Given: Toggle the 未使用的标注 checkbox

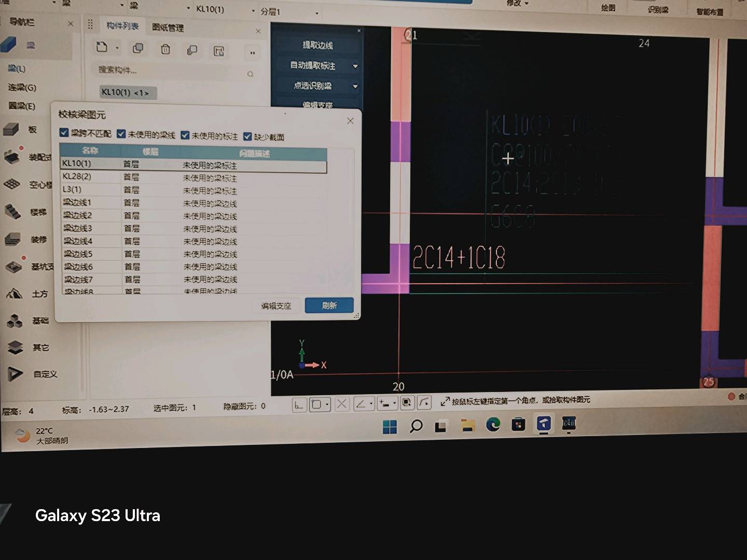Looking at the screenshot, I should pyautogui.click(x=185, y=135).
